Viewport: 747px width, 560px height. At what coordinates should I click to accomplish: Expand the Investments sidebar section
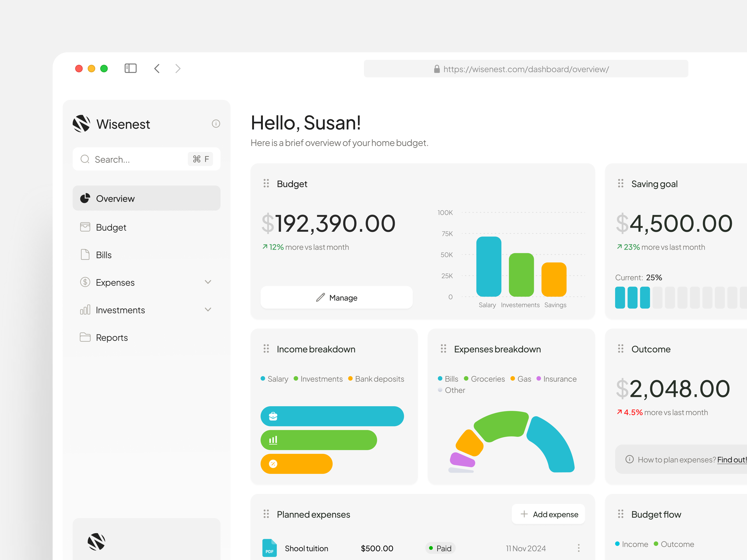click(208, 310)
